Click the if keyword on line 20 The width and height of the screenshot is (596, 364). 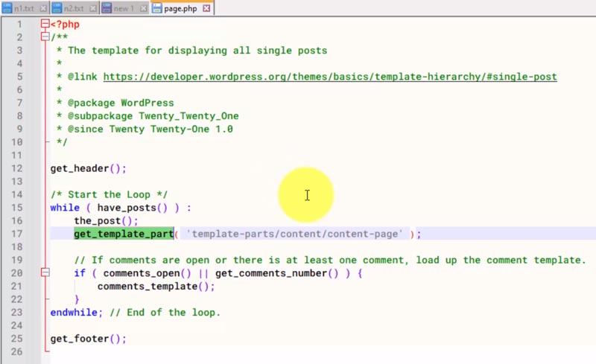[x=80, y=273]
